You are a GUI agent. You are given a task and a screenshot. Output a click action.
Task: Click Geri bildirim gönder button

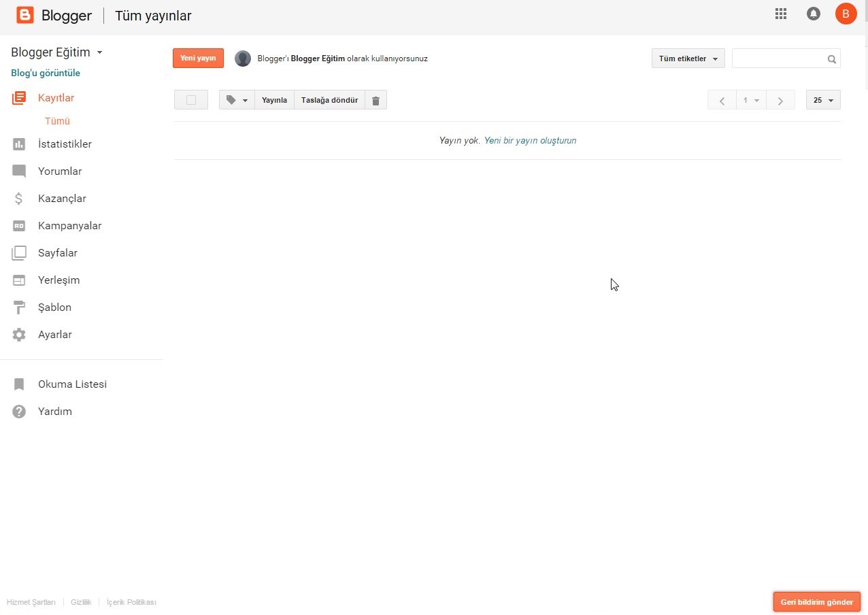click(817, 602)
